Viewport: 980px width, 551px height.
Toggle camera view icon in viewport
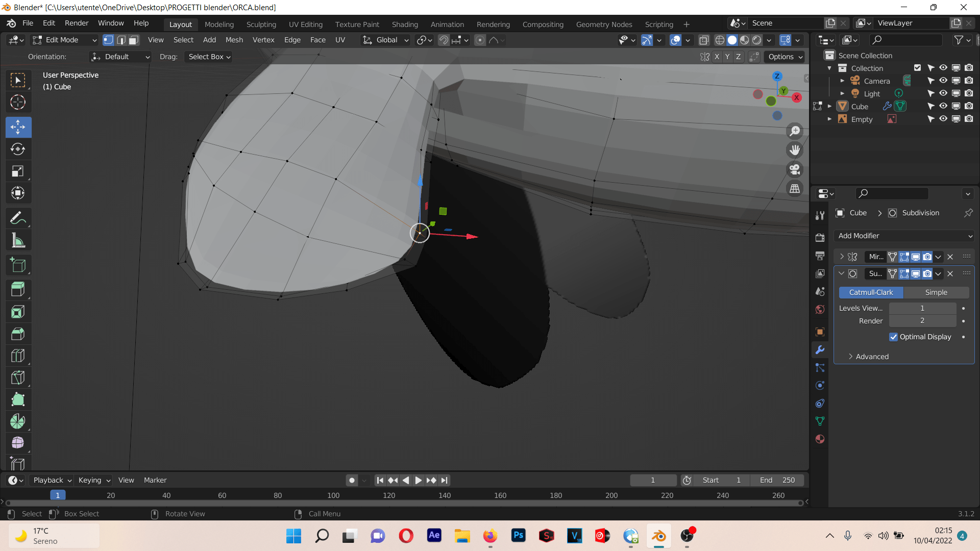[795, 169]
